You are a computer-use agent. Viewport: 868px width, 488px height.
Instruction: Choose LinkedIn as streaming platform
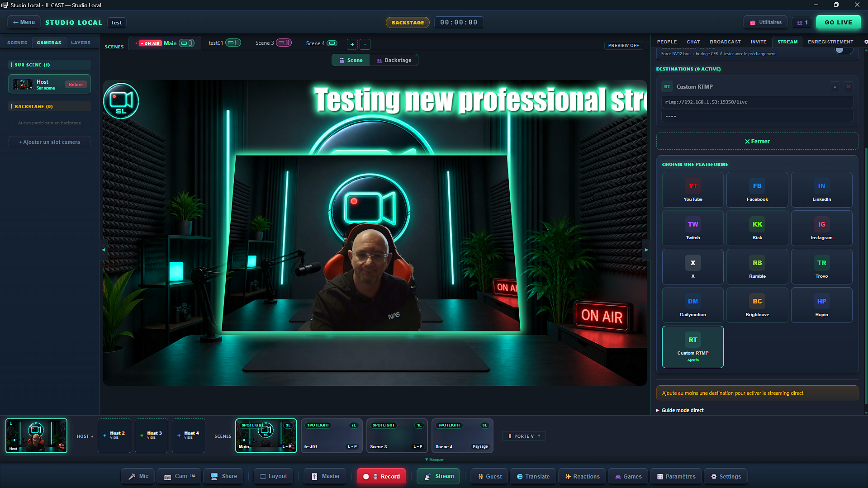click(821, 190)
